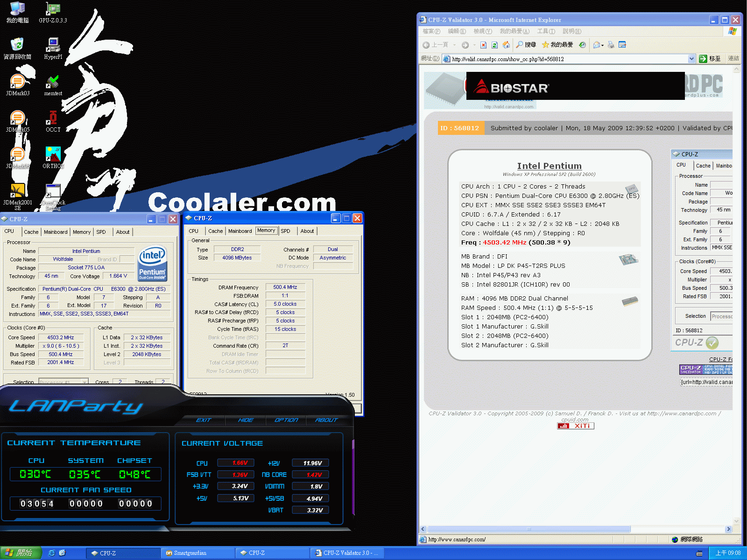Switch to SPD tab in Memory CPU-Z window
This screenshot has width=747, height=560.
coord(286,231)
